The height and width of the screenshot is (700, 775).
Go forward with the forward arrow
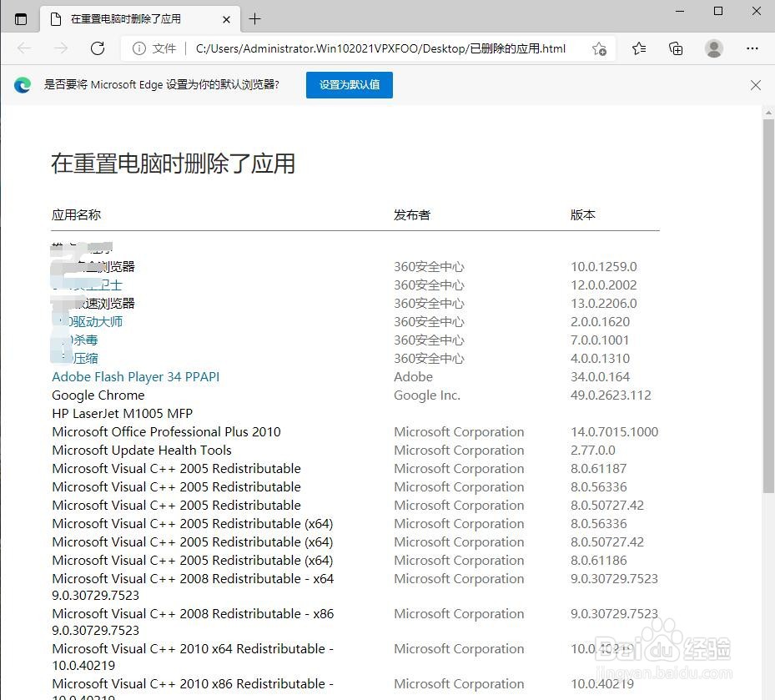pos(61,48)
